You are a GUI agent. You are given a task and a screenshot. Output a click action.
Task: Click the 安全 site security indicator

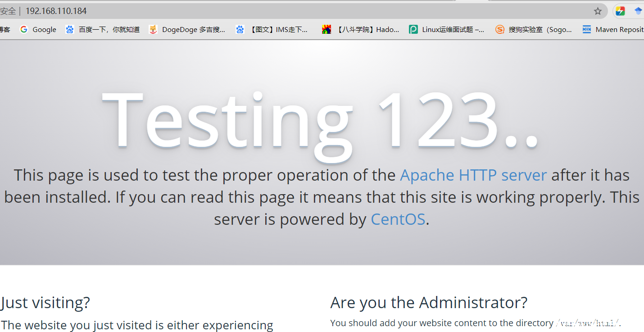point(8,11)
